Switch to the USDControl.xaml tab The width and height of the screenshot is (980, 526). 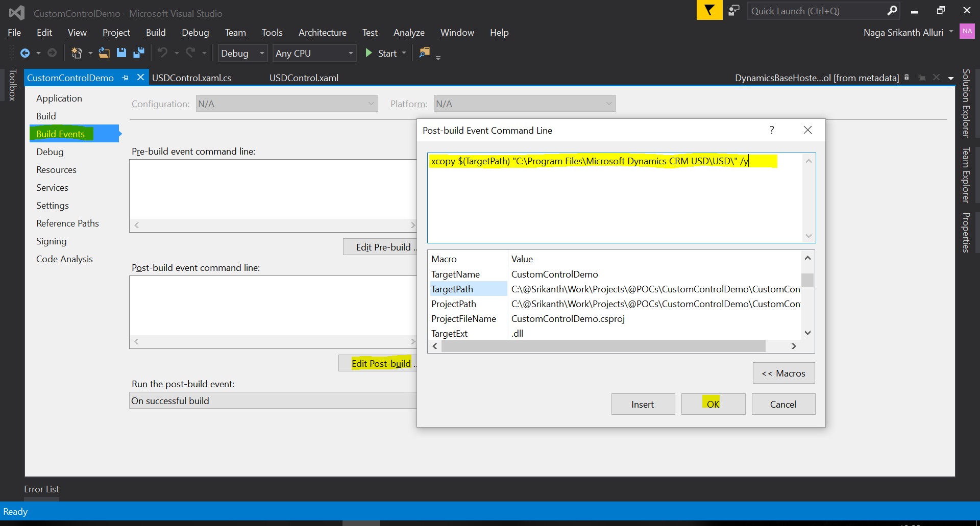tap(303, 78)
